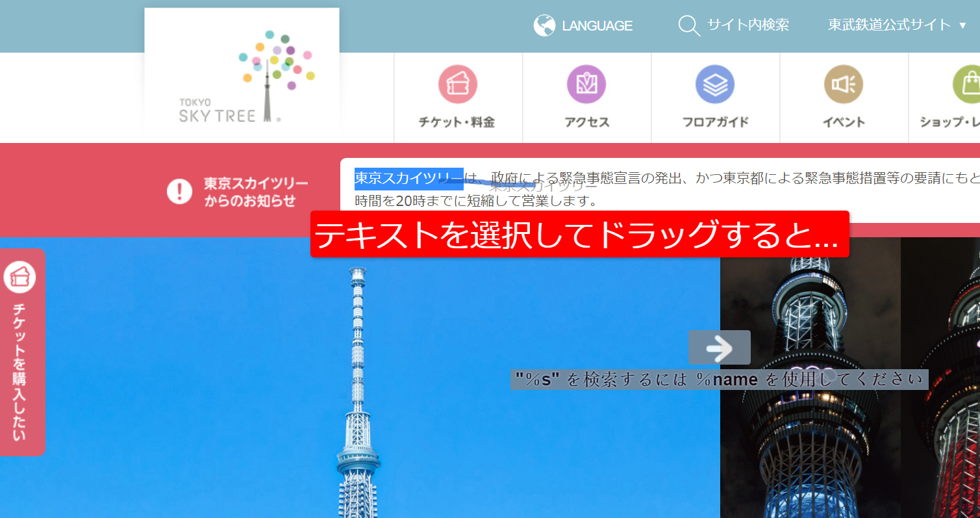Click the ticket icon on the side tab

(x=19, y=277)
